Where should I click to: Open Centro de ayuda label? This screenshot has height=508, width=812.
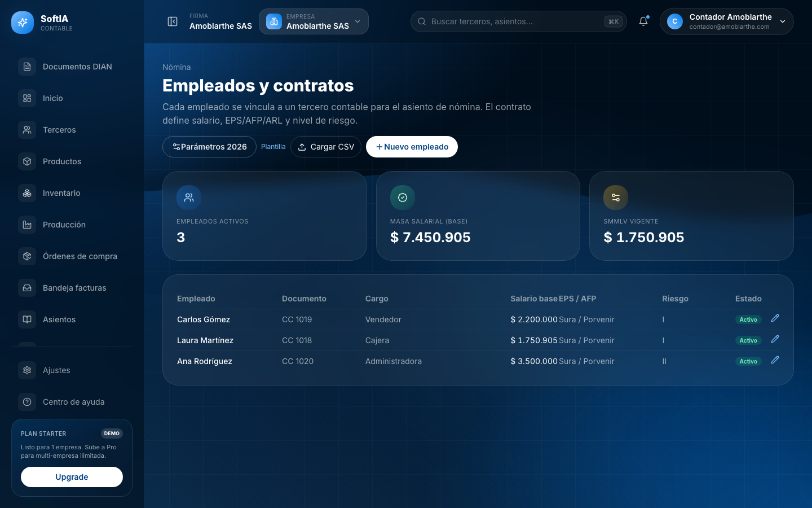click(x=74, y=402)
